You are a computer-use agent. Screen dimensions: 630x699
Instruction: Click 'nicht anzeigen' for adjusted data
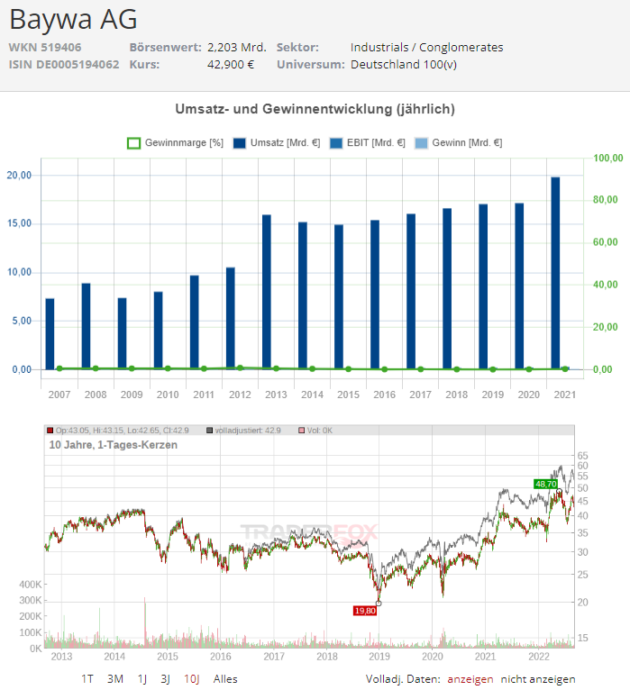point(538,679)
